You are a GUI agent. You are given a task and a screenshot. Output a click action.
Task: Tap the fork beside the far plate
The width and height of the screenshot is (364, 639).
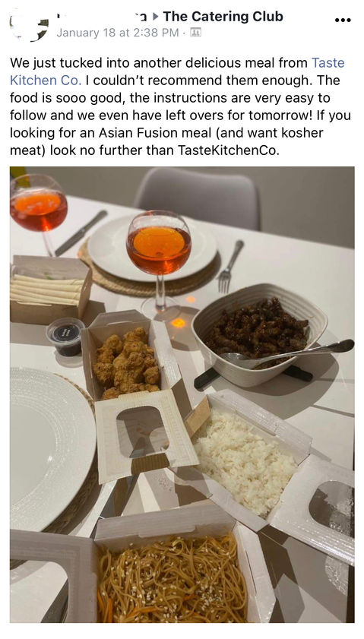(x=229, y=267)
